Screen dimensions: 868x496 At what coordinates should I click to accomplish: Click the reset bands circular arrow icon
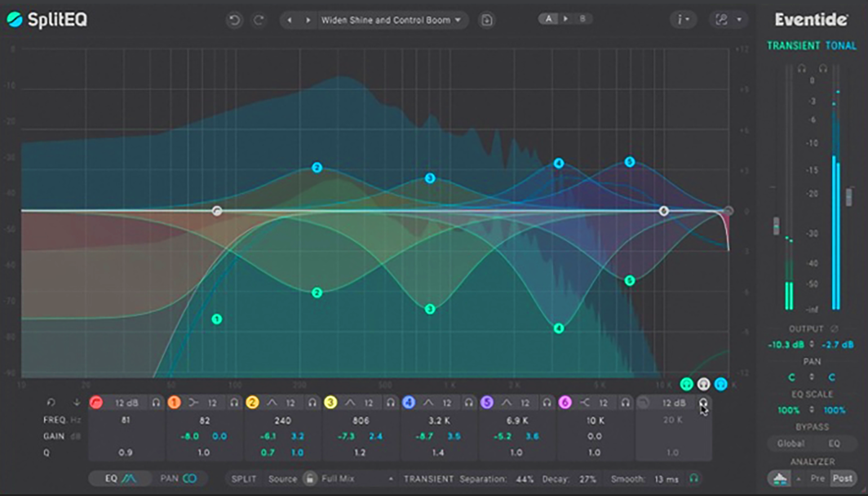pyautogui.click(x=51, y=402)
